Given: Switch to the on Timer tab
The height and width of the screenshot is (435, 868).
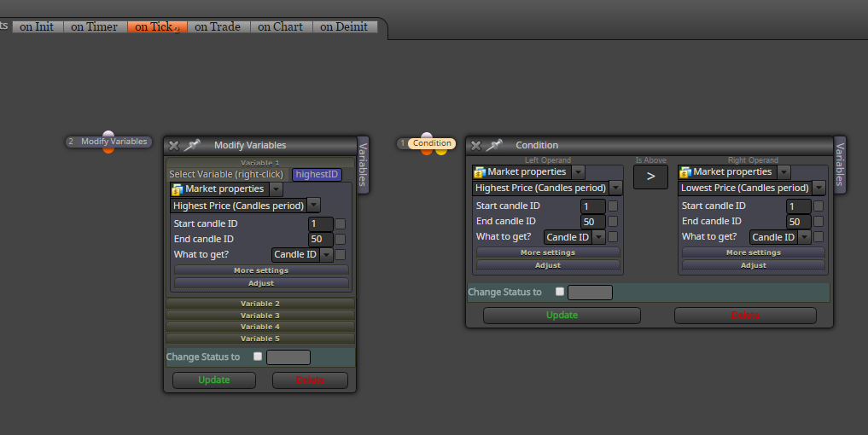Looking at the screenshot, I should [x=95, y=26].
